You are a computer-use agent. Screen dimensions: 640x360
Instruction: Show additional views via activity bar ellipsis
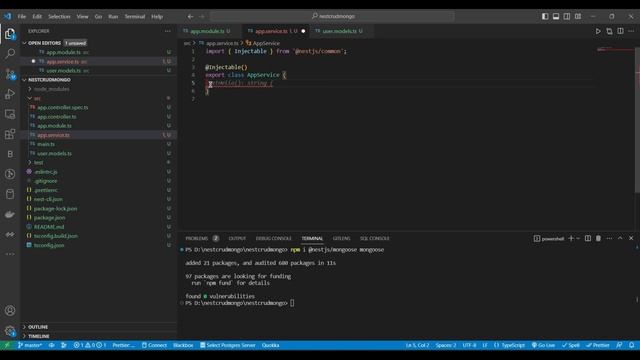pyautogui.click(x=10, y=254)
